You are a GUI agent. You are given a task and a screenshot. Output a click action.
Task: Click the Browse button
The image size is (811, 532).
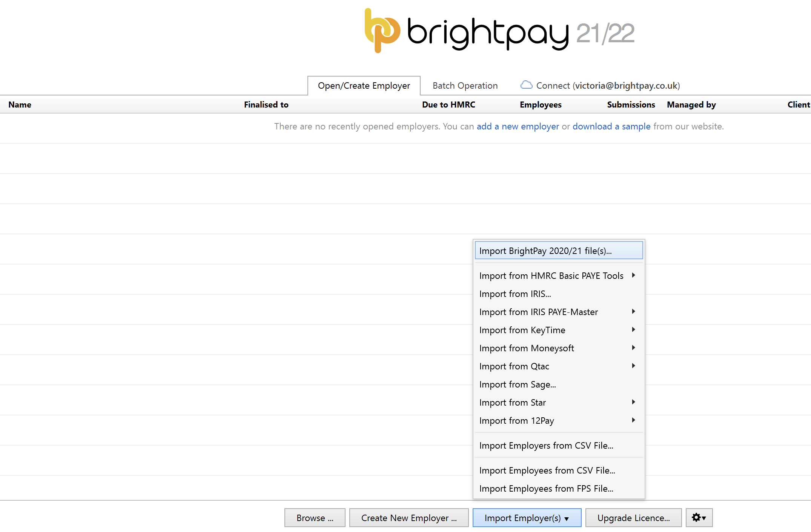pos(315,518)
